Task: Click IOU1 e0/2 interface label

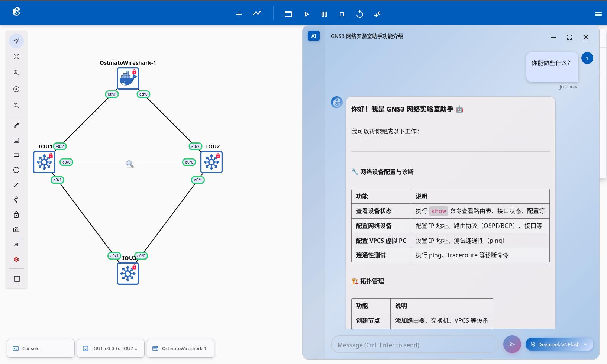Action: 60,146
